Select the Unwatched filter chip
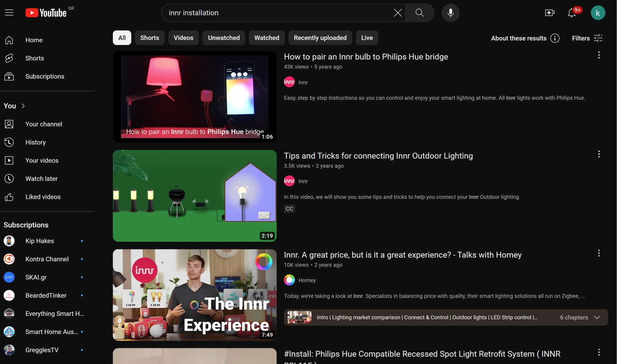The width and height of the screenshot is (617, 364). click(224, 38)
